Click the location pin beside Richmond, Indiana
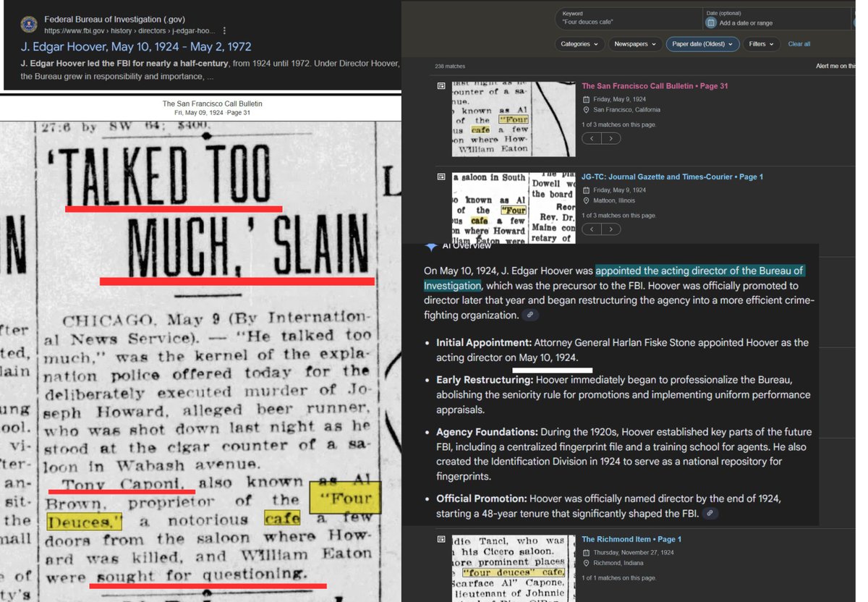Screen dimensions: 868x602 click(x=586, y=563)
